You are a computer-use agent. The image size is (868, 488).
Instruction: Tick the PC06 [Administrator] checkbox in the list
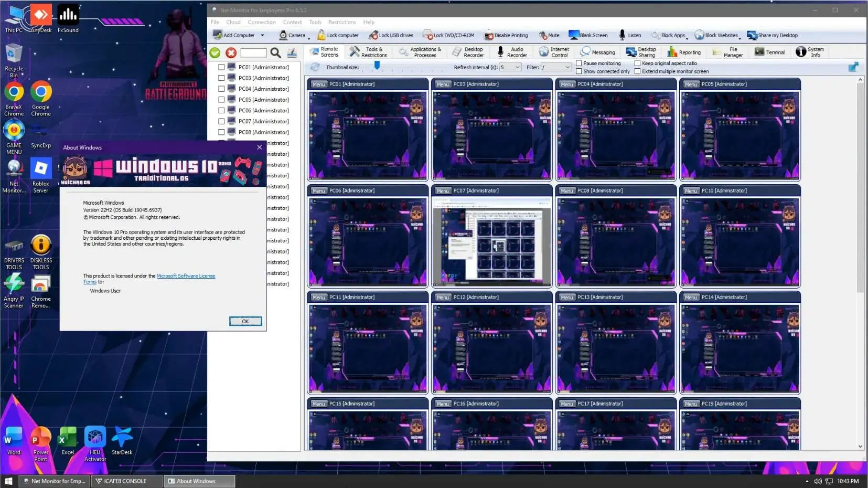[x=221, y=111]
